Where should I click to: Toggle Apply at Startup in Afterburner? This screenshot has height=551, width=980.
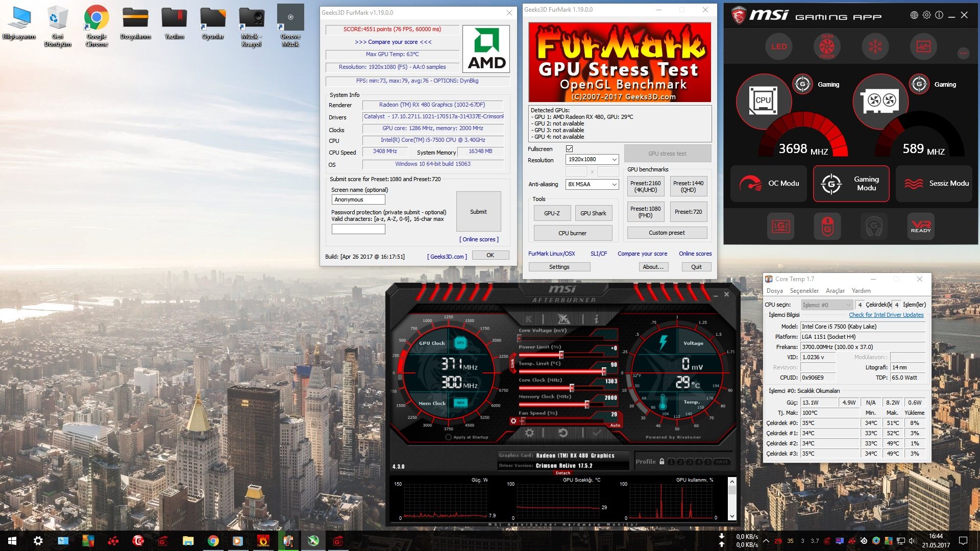tap(449, 437)
